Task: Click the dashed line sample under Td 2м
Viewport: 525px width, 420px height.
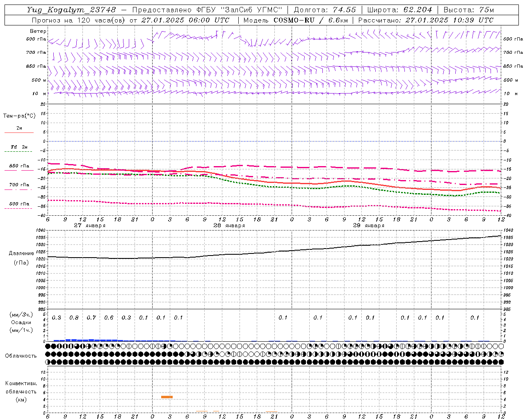Action: click(x=19, y=152)
